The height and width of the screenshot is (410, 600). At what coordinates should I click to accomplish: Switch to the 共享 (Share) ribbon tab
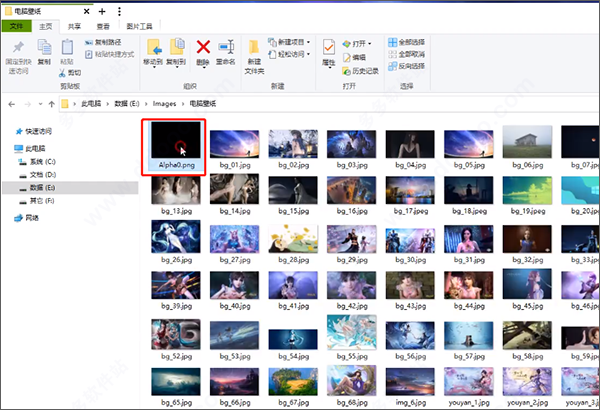click(x=74, y=26)
